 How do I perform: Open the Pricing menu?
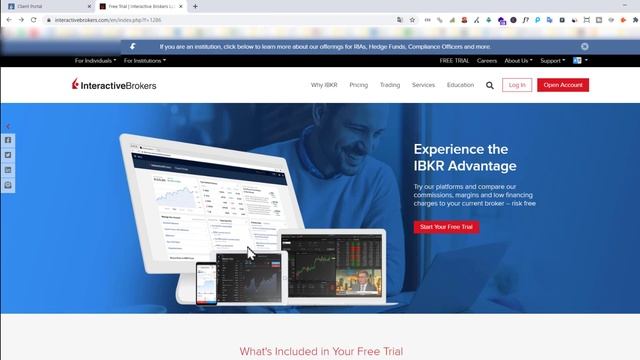(358, 85)
